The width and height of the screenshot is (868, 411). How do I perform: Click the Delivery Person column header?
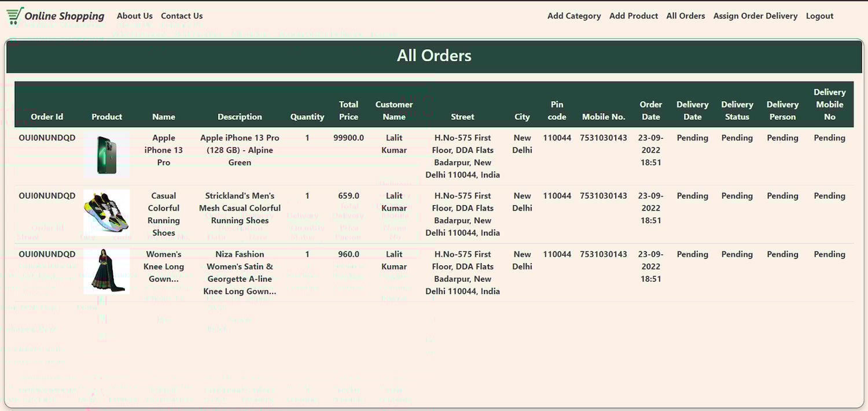coord(782,110)
